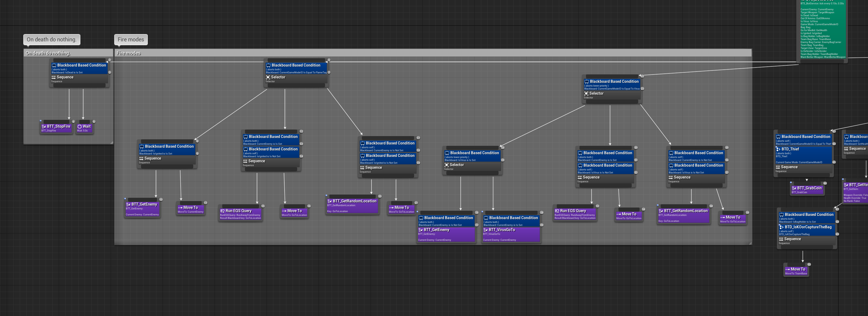Select the "IsVirus is Is Set" condition icon
The image size is (868, 316).
[x=447, y=153]
